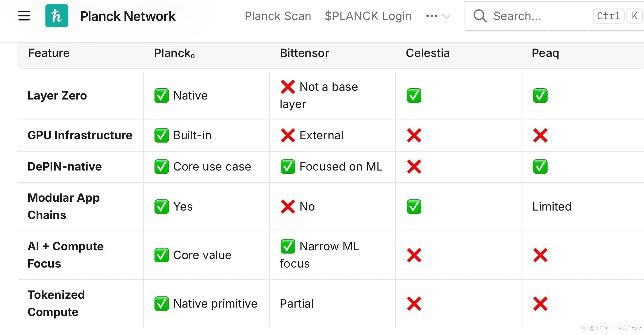Click green checkmark next to Native
This screenshot has height=335, width=644.
pyautogui.click(x=162, y=96)
